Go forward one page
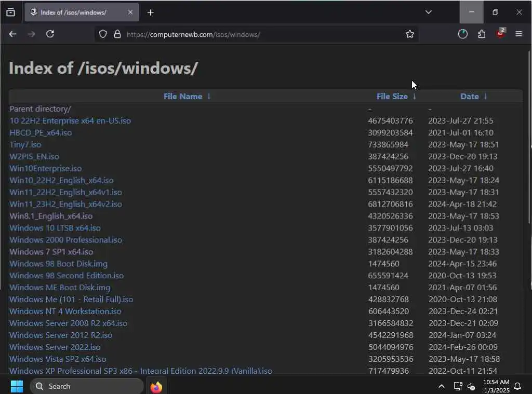Image resolution: width=532 pixels, height=394 pixels. [x=31, y=34]
